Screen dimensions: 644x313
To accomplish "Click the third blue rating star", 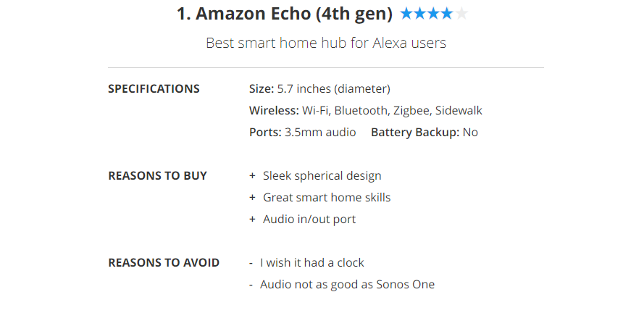I will [434, 13].
